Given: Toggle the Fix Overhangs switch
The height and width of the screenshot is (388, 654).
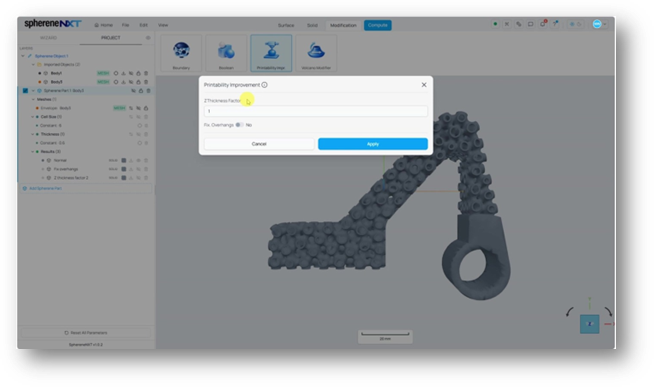Looking at the screenshot, I should coord(239,125).
